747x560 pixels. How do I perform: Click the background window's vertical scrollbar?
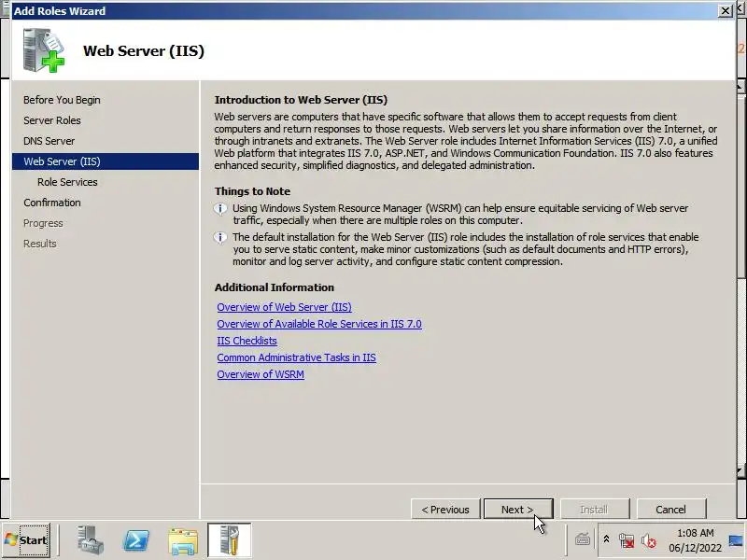[x=741, y=281]
